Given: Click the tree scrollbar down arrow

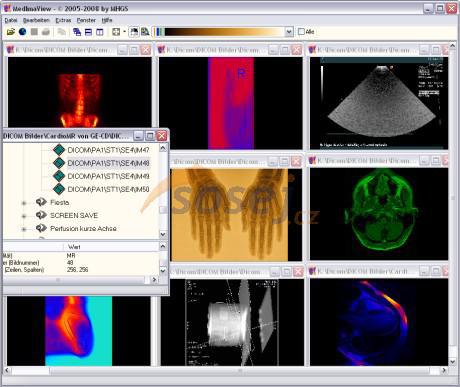Looking at the screenshot, I should click(163, 234).
